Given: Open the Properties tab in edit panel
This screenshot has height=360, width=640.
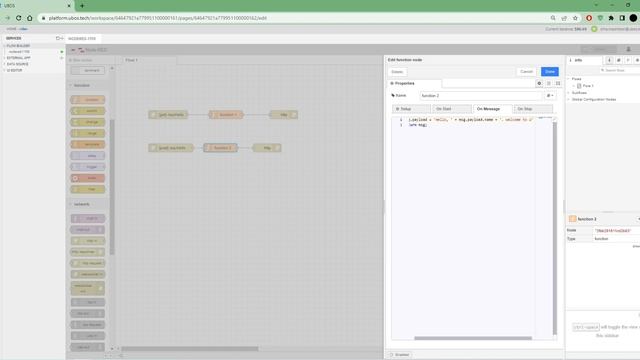Looking at the screenshot, I should coord(413,83).
